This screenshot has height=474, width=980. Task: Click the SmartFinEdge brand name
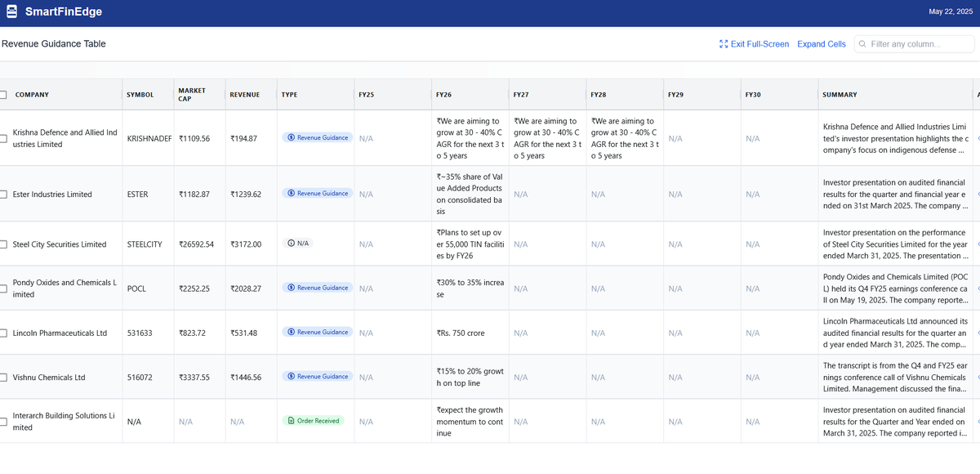[64, 12]
